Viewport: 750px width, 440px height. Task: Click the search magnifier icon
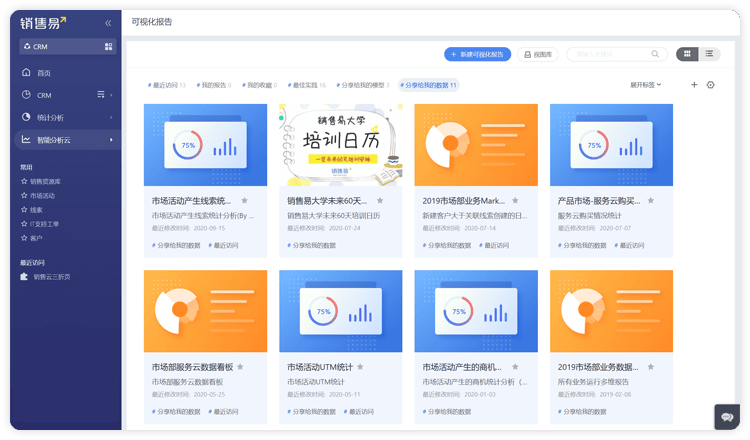pos(655,54)
